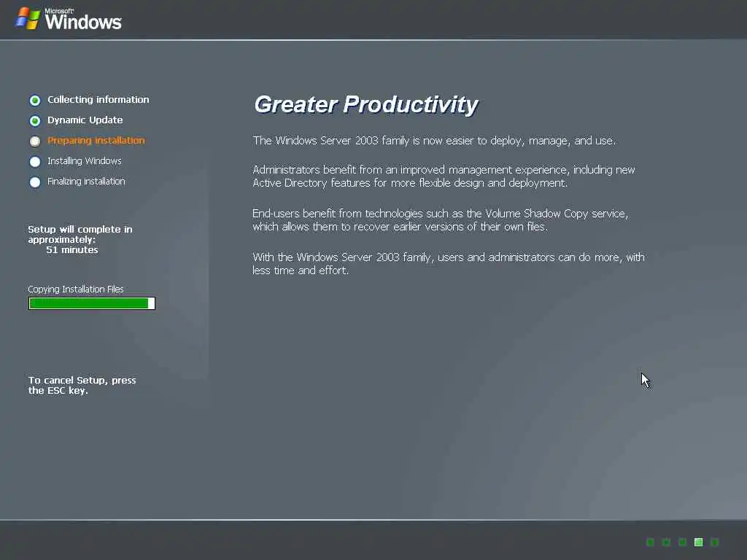Click the 'less time and effort' paragraph
The width and height of the screenshot is (747, 560).
[x=449, y=264]
